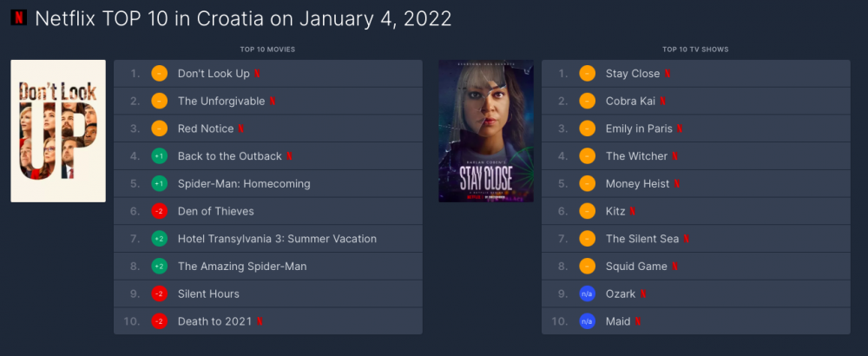Viewport: 868px width, 356px height.
Task: Click the red -2 badge beside Den of Thieves
Action: click(160, 211)
